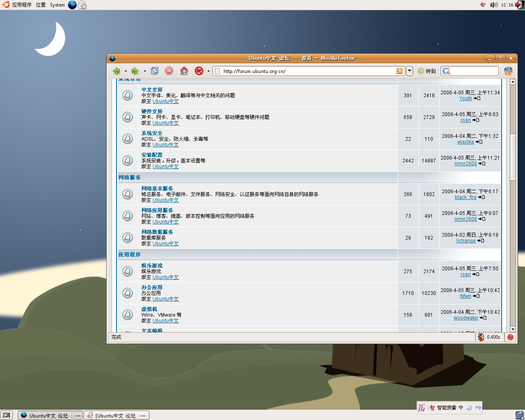Stop loading with the red X icon

[169, 71]
